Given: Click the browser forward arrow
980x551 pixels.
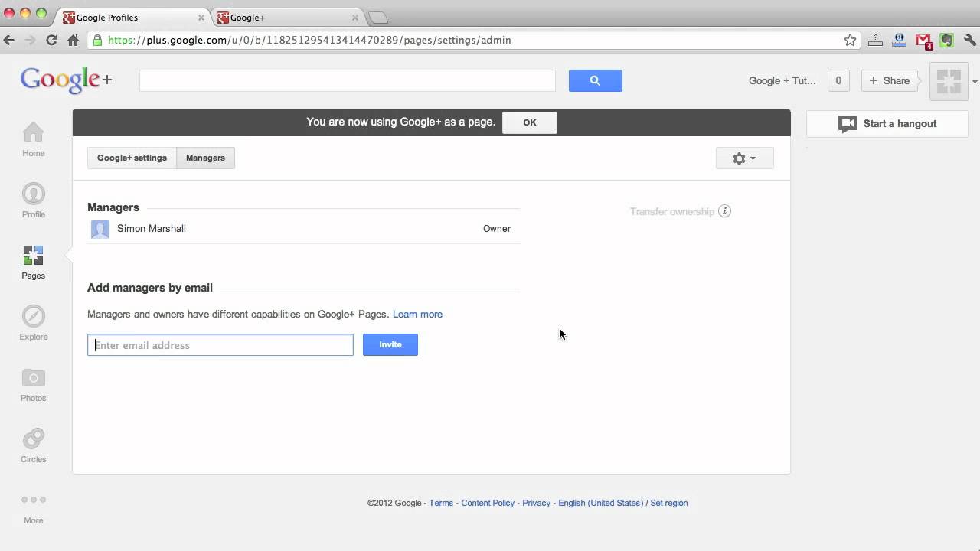Looking at the screenshot, I should (30, 40).
